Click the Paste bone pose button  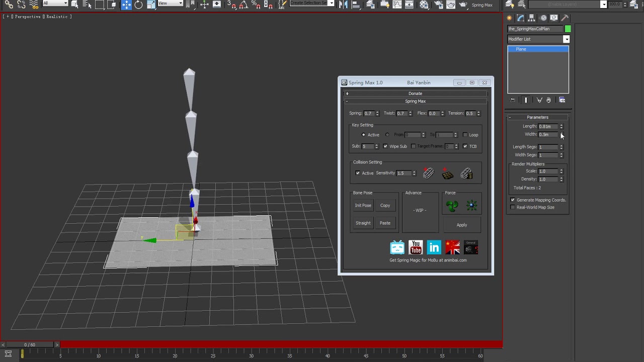(x=385, y=223)
